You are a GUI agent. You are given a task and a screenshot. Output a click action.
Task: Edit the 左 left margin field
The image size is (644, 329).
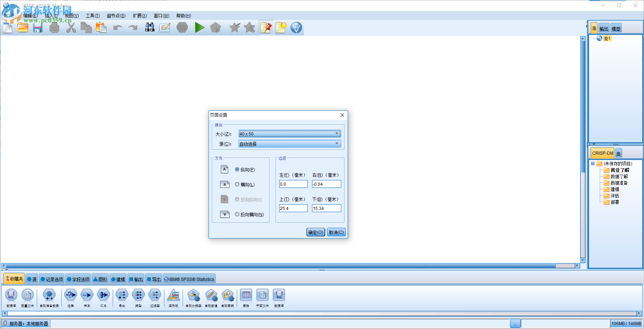(x=293, y=184)
